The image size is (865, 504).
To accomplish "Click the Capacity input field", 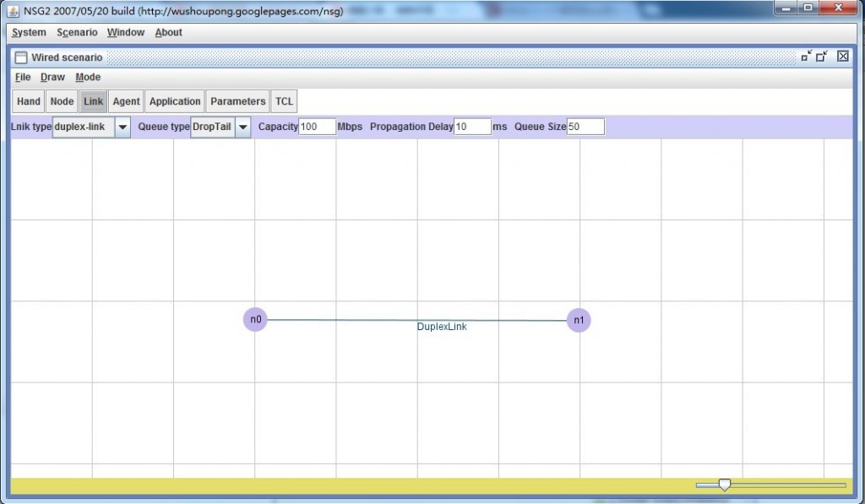I will tap(318, 127).
